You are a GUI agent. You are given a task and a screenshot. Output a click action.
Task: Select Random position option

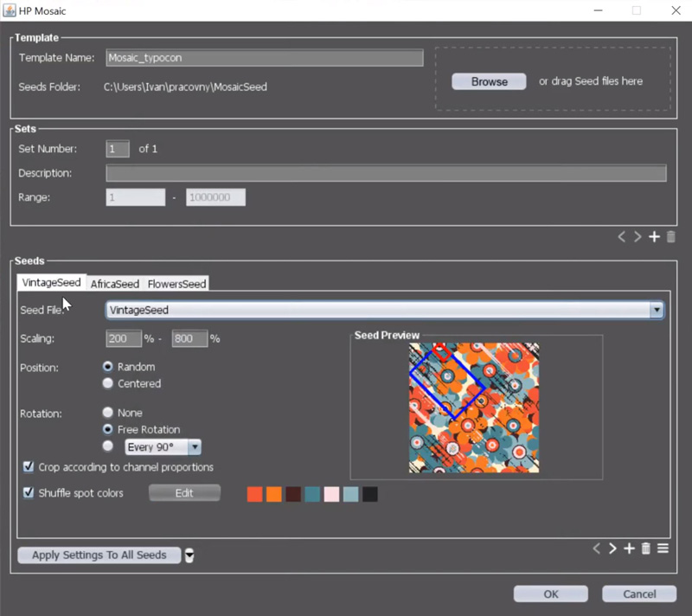coord(107,366)
